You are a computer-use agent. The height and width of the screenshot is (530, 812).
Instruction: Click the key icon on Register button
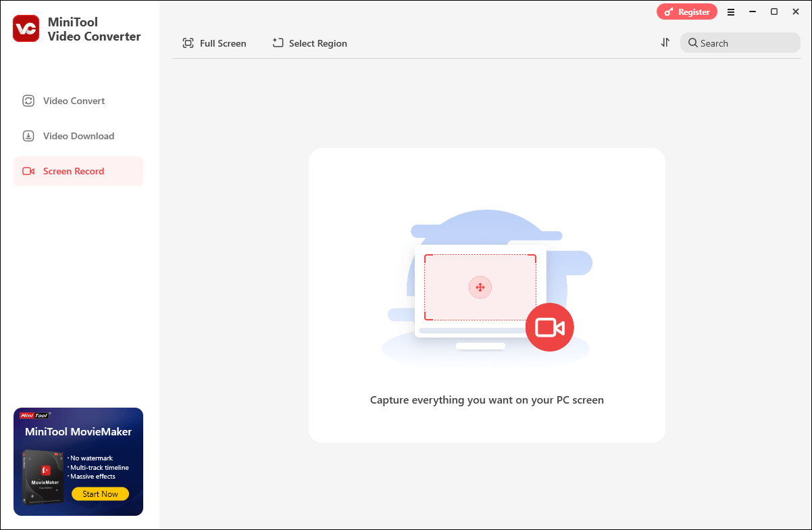coord(669,11)
